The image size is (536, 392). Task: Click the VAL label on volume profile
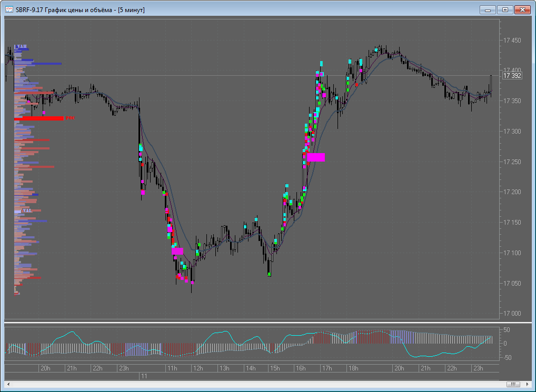[x=26, y=210]
